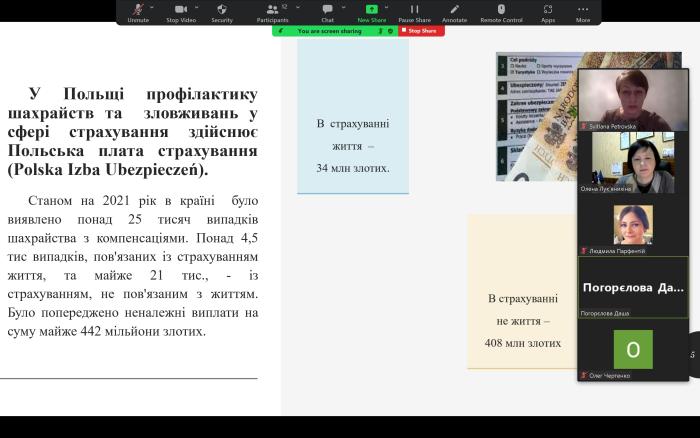The image size is (700, 438).
Task: Open the Apps menu in toolbar
Action: click(548, 9)
